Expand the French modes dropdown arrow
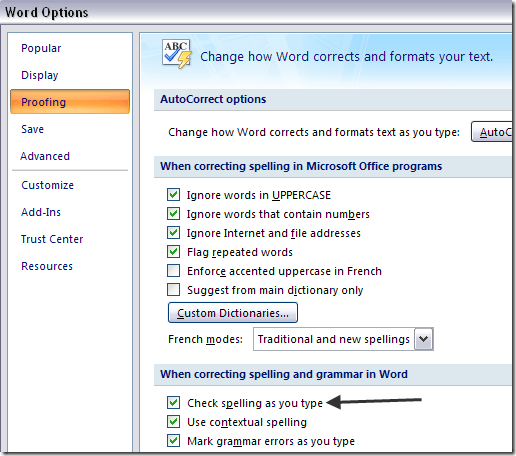This screenshot has width=516, height=456. pyautogui.click(x=423, y=339)
